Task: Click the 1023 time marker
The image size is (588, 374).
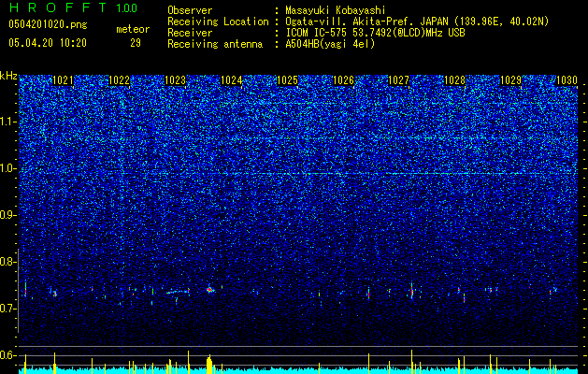Action: [175, 80]
